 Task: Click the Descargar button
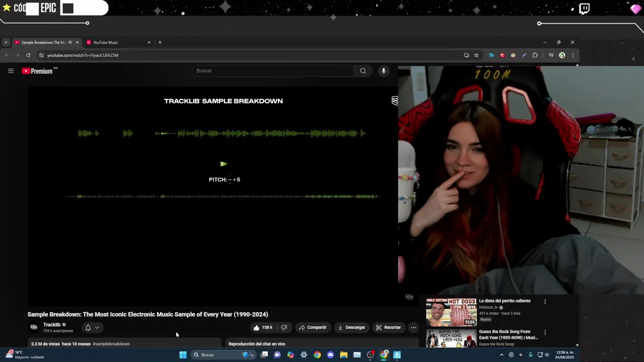pos(352,327)
